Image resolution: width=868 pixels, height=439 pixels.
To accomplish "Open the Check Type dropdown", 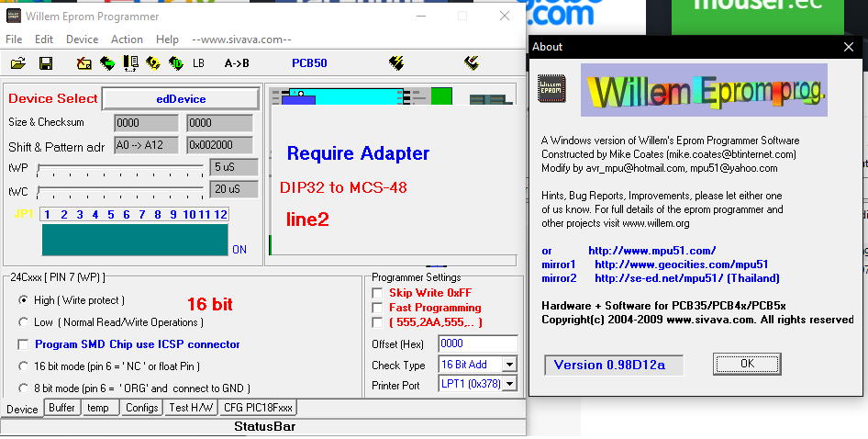I will 509,365.
